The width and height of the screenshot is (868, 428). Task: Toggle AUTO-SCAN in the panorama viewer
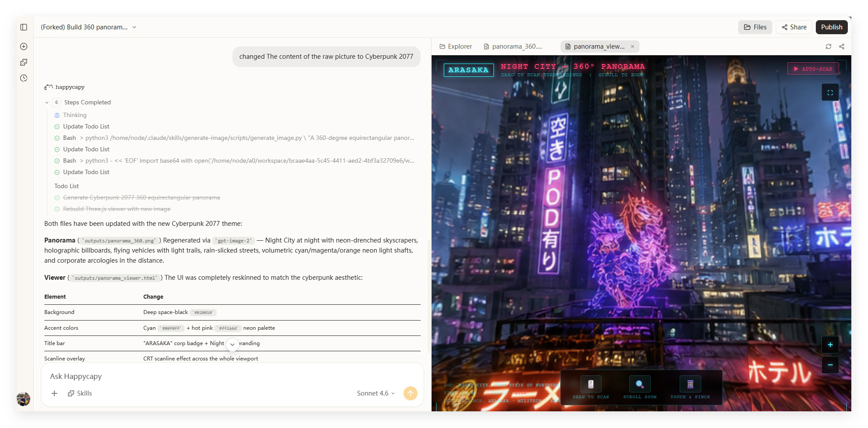point(813,69)
